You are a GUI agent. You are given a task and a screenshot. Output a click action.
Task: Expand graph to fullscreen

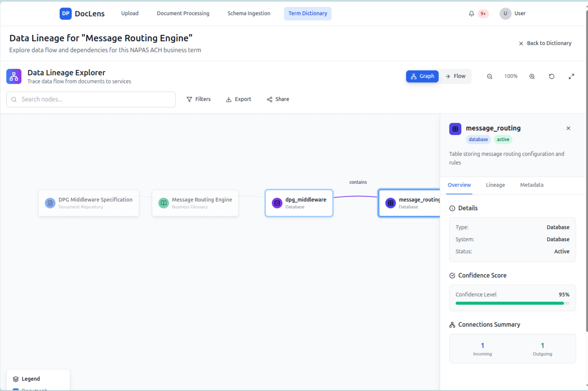(571, 77)
